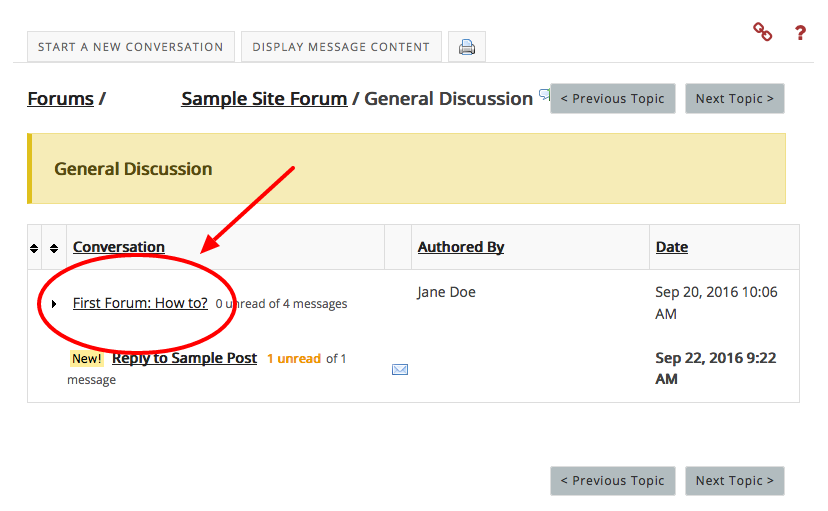The height and width of the screenshot is (511, 828).
Task: Sort by Conversation column header
Action: coord(119,247)
